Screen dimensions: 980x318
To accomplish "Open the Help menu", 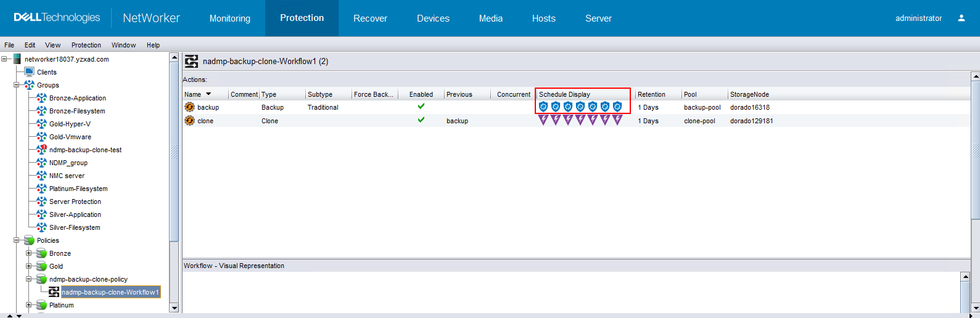I will tap(153, 45).
